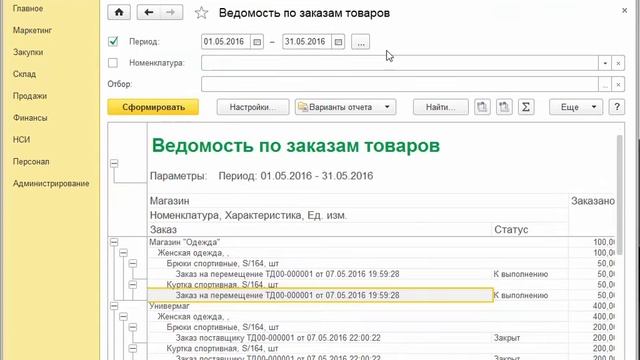Collapse Женская одежда under Магазин "Одежда"

pyautogui.click(x=123, y=253)
